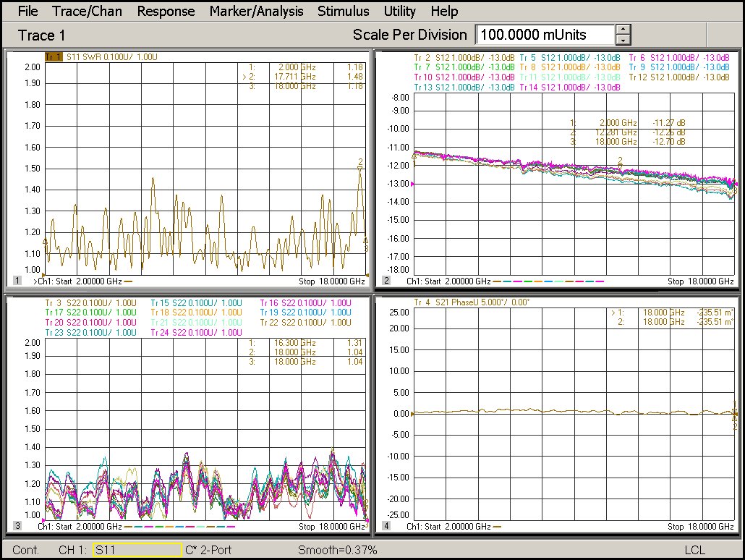Click marker 1 readout 2.000 GHz 1.18
The height and width of the screenshot is (560, 745).
tap(306, 67)
